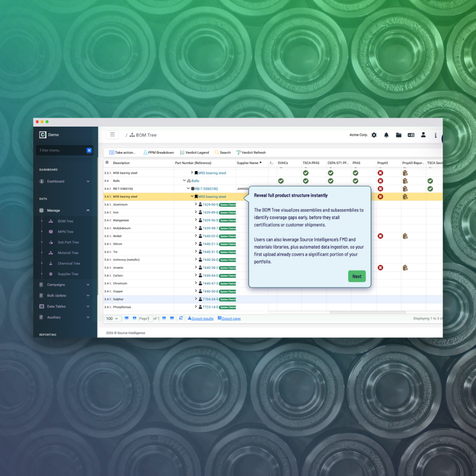The width and height of the screenshot is (476, 476).
Task: Collapse the Balls tree node
Action: pos(184,180)
